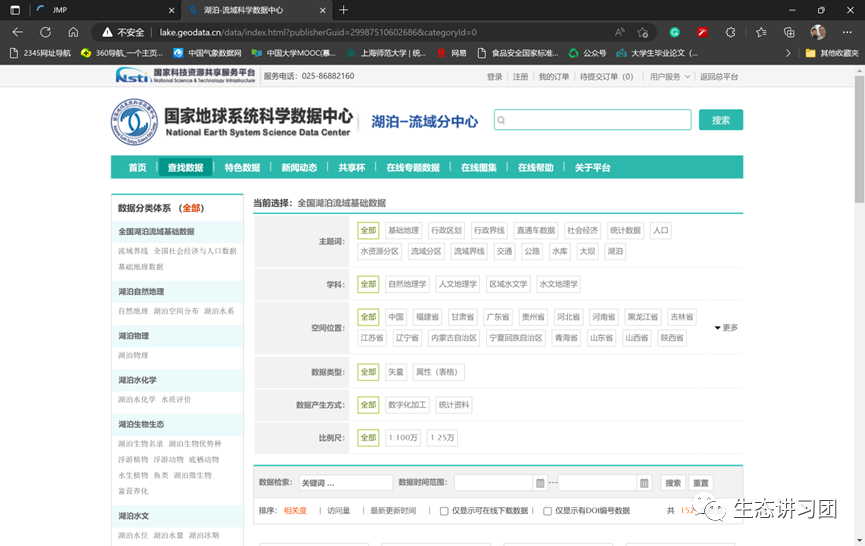The width and height of the screenshot is (865, 546).
Task: Open 在线图集 navigation item
Action: point(479,168)
